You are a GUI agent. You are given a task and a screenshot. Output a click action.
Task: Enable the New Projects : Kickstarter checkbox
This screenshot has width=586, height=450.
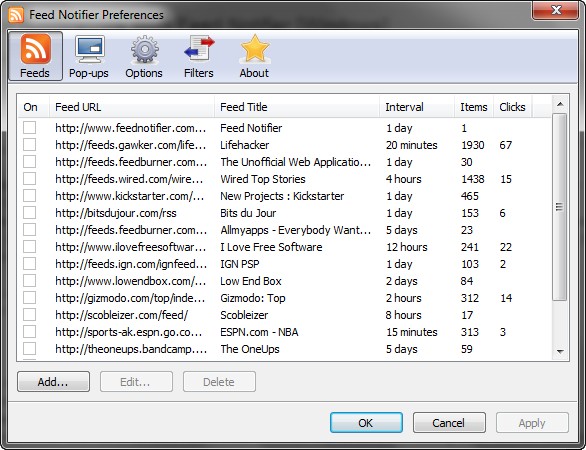pos(30,195)
